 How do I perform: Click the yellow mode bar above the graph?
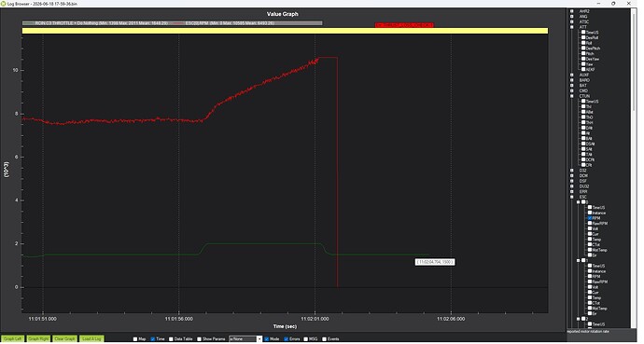pos(285,31)
